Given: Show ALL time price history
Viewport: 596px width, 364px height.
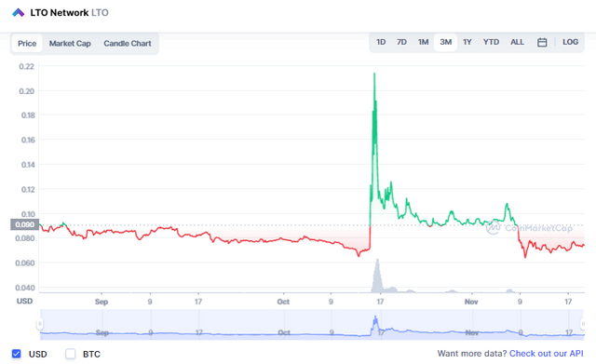Looking at the screenshot, I should pos(517,42).
